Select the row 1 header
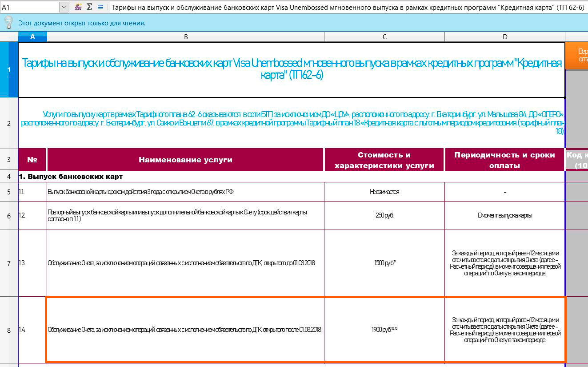 [9, 70]
